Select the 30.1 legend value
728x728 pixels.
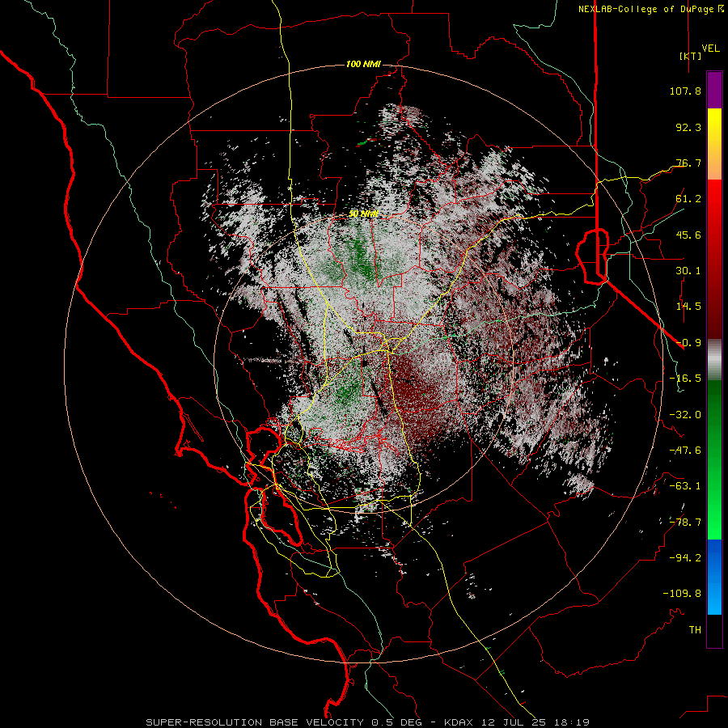(688, 271)
